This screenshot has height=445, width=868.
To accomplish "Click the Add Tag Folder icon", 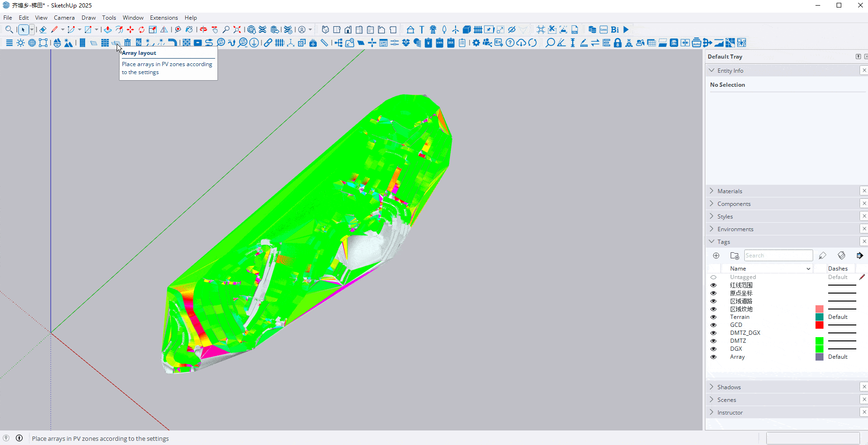I will tap(734, 256).
